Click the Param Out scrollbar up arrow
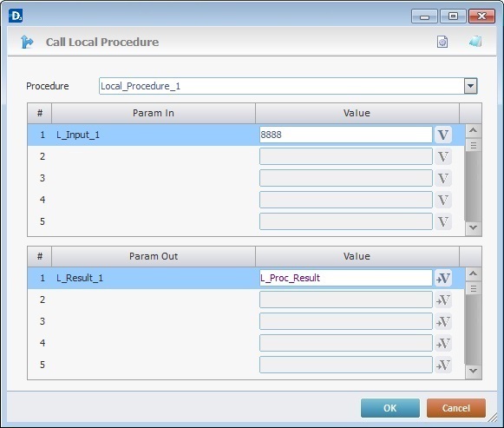 pyautogui.click(x=473, y=274)
